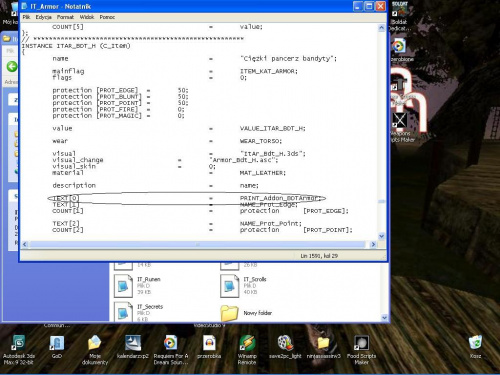Select the IT_Runen file in Explorer
The height and width of the screenshot is (375, 500).
tap(137, 285)
